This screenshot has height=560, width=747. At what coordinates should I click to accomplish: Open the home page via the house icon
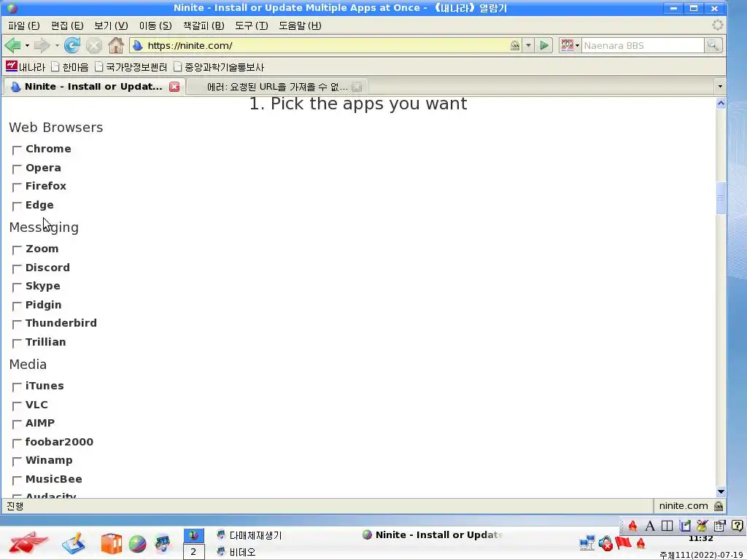pos(116,46)
